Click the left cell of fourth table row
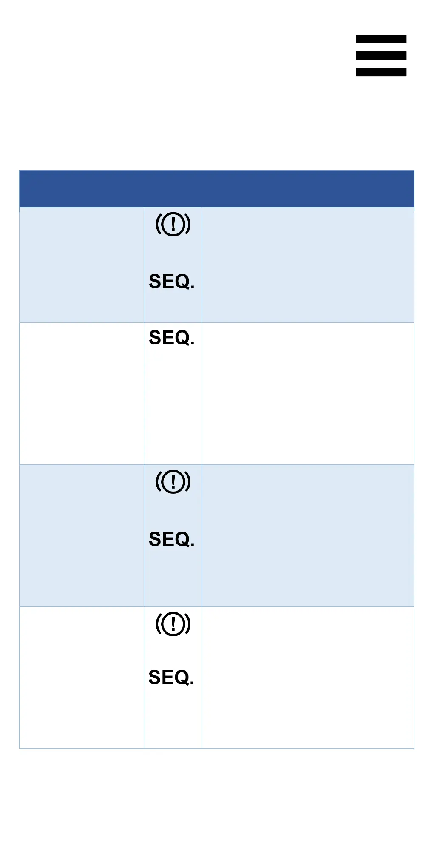This screenshot has height=868, width=434. (82, 677)
